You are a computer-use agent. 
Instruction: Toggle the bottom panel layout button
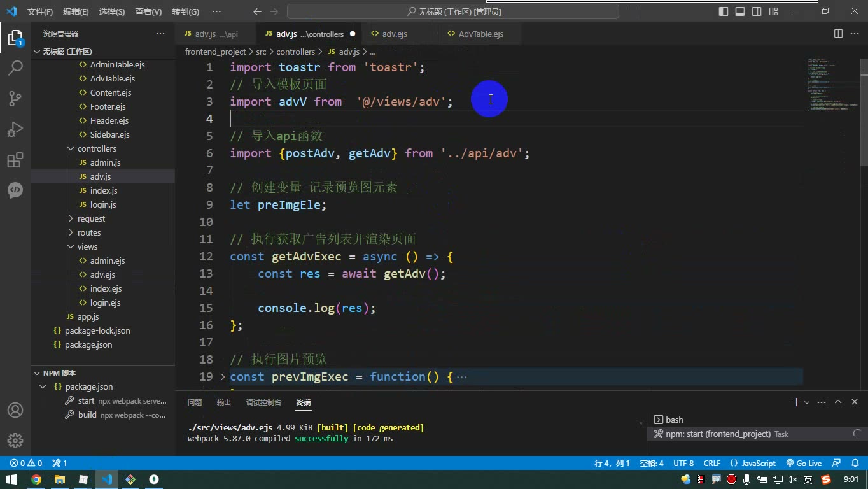(740, 11)
